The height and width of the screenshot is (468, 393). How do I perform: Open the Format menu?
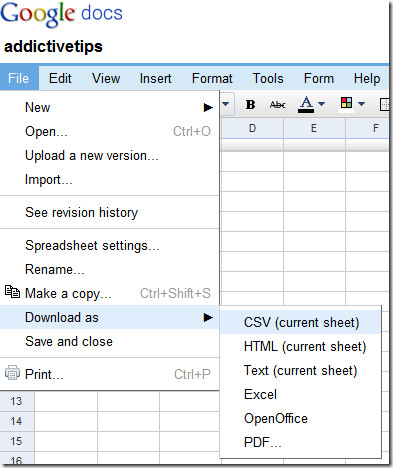[x=212, y=78]
